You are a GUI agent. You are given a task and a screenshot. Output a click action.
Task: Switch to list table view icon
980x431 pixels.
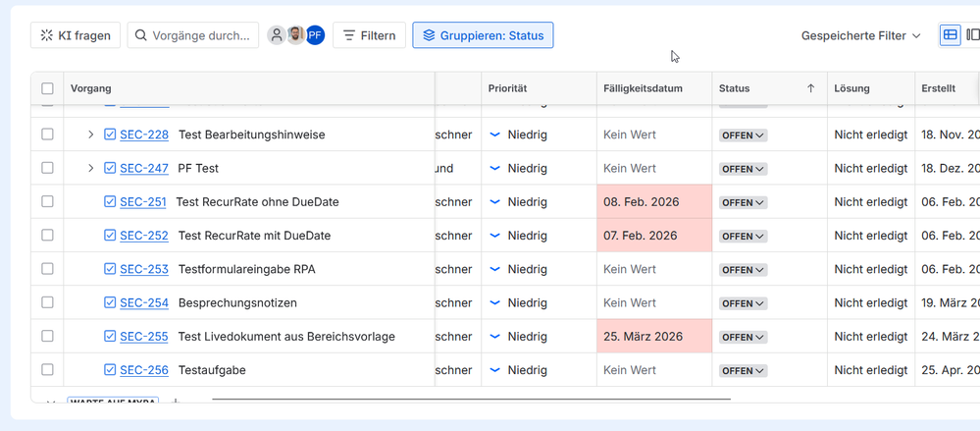[950, 35]
